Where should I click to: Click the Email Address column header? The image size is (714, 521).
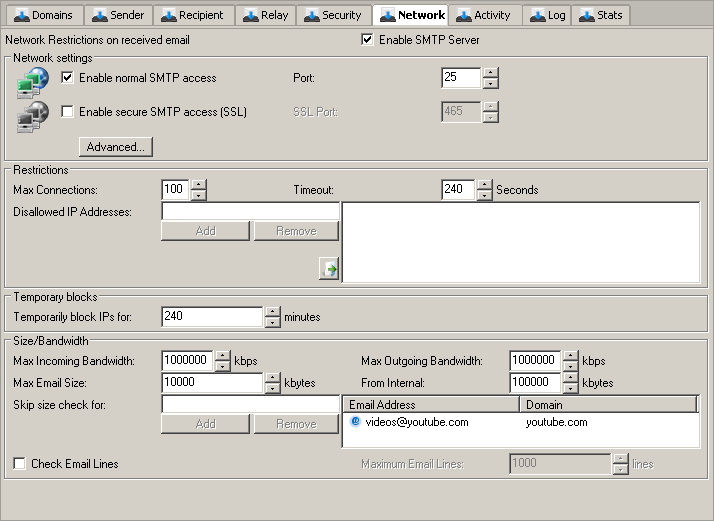pyautogui.click(x=430, y=405)
